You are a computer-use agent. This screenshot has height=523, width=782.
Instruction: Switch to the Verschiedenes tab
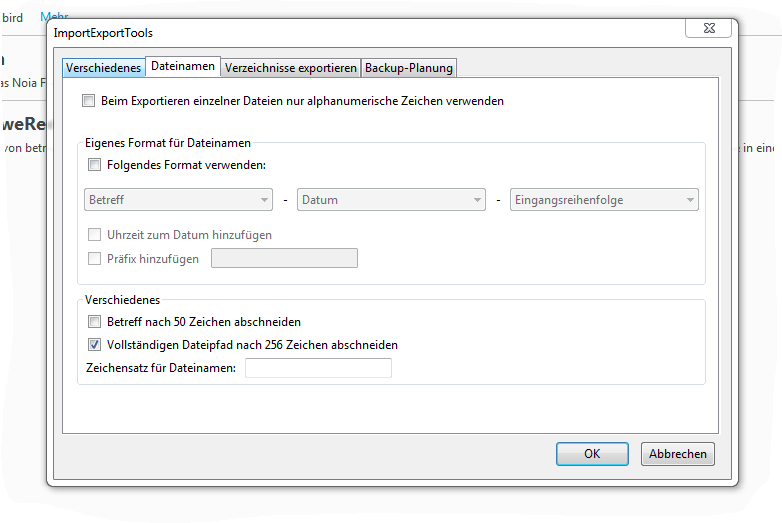tap(104, 68)
